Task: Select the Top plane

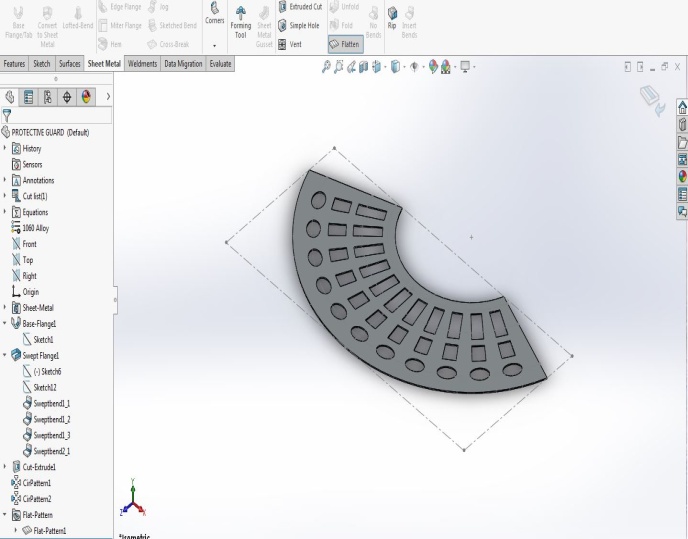Action: pyautogui.click(x=22, y=260)
